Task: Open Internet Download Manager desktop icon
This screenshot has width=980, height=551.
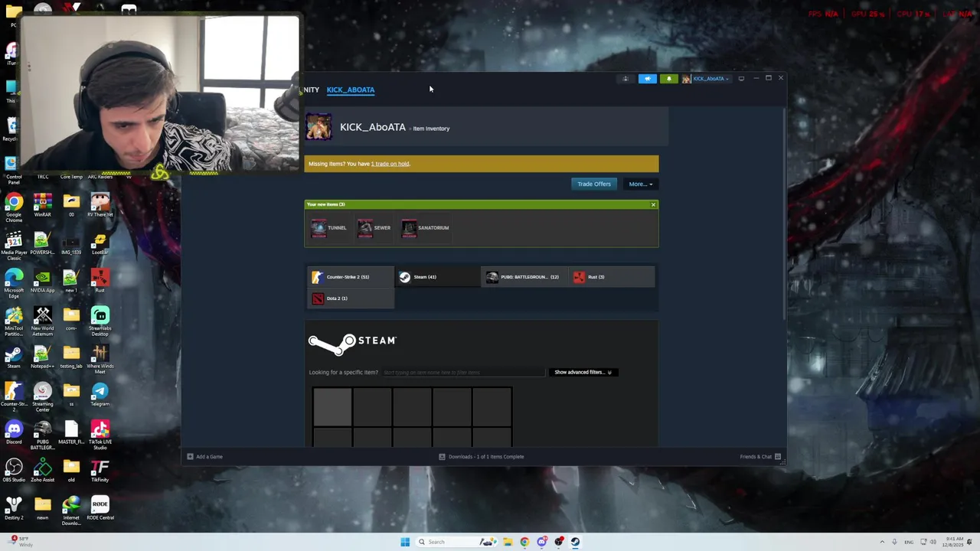Action: (x=71, y=511)
